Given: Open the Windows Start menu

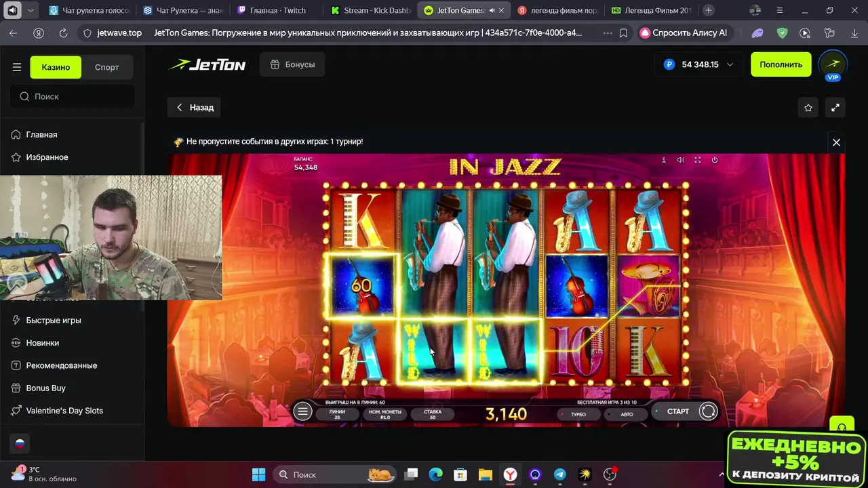Looking at the screenshot, I should tap(259, 474).
